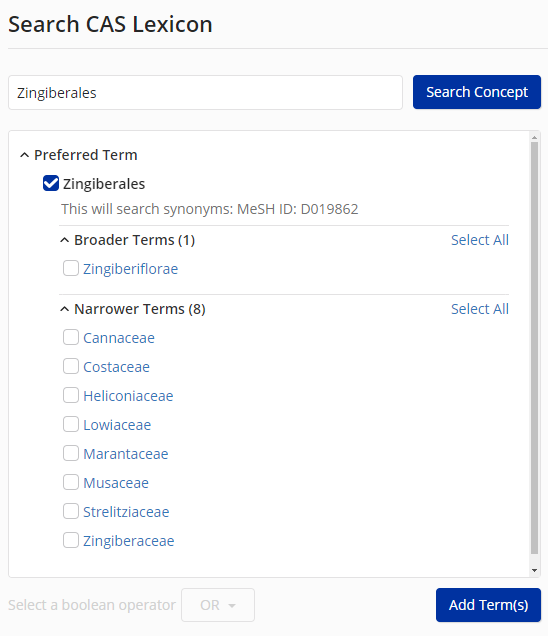The height and width of the screenshot is (636, 548).
Task: Uncheck the Zingiberales preferred term checkbox
Action: coord(51,183)
